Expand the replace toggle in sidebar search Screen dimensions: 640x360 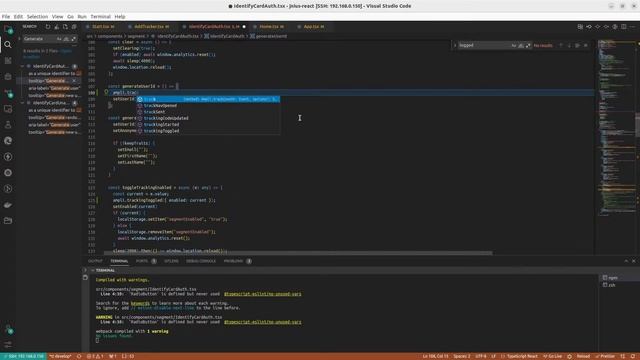point(19,39)
